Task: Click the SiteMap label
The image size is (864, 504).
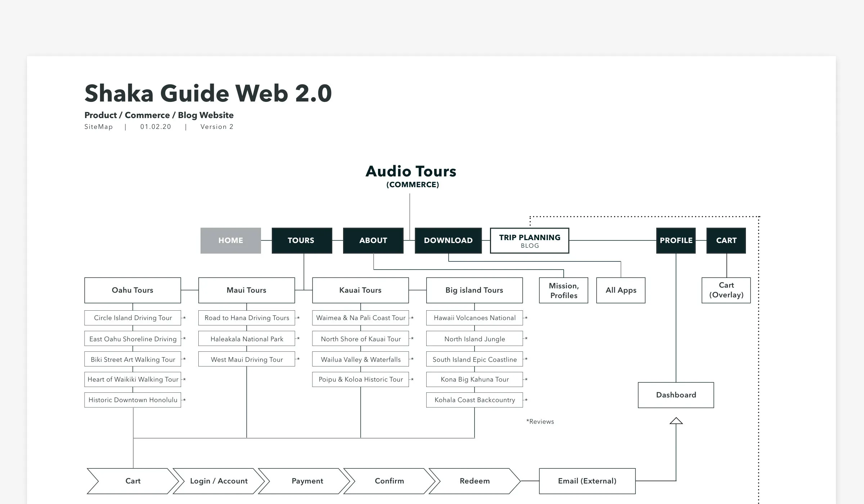Action: pyautogui.click(x=99, y=127)
